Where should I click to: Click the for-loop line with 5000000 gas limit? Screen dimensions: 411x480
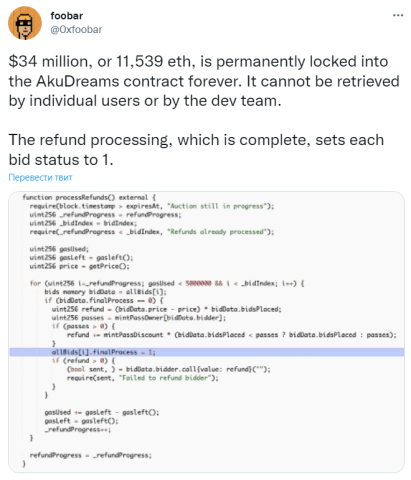(167, 283)
